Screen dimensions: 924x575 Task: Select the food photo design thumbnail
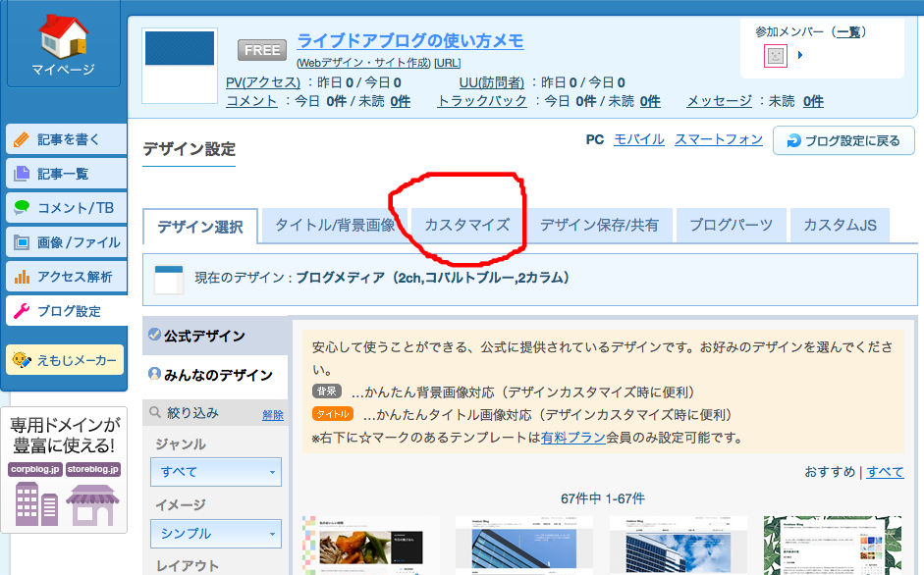pyautogui.click(x=370, y=546)
